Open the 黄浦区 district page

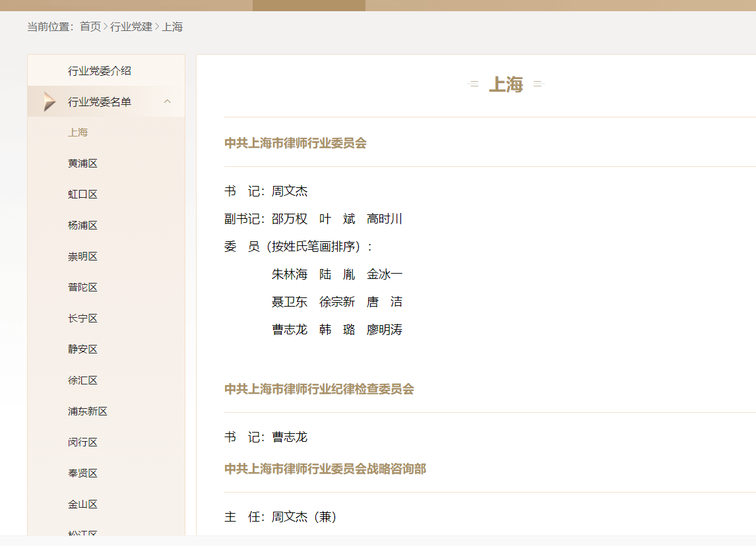[82, 163]
